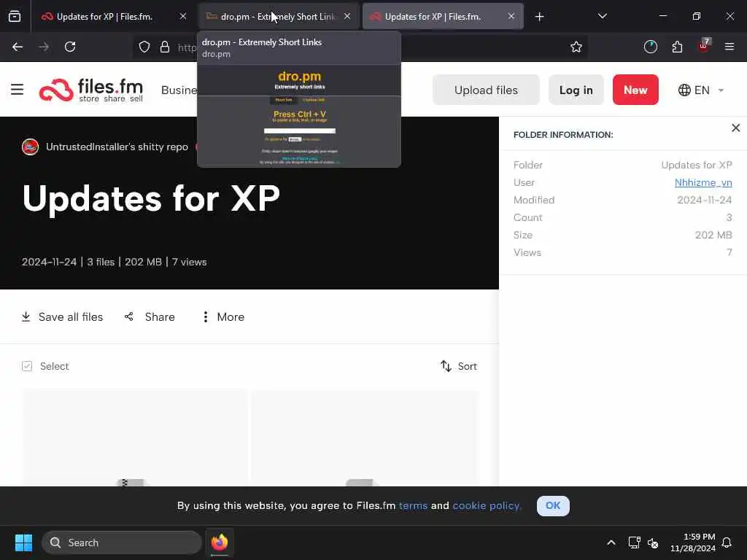Click the 3 files summary text
The height and width of the screenshot is (560, 747).
[x=101, y=262]
